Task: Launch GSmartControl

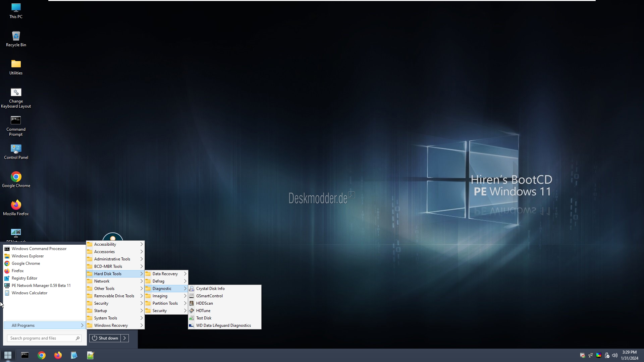Action: coord(225,296)
